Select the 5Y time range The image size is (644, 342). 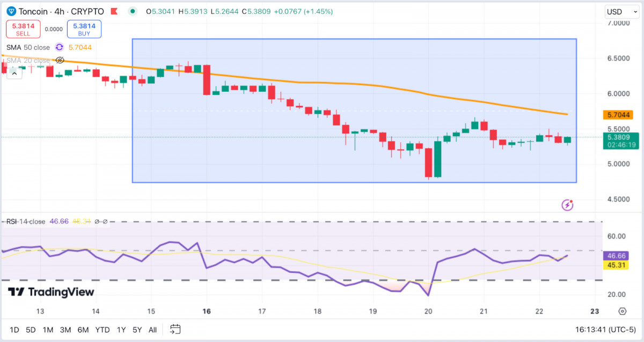coord(138,329)
